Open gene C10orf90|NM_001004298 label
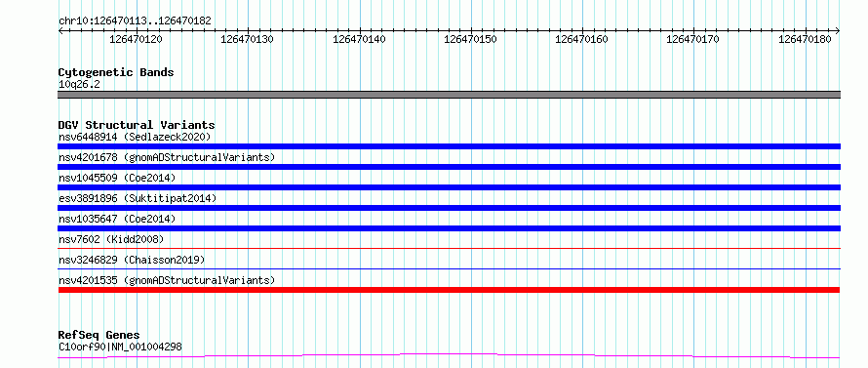Screen dimensions: 868x368 point(120,348)
